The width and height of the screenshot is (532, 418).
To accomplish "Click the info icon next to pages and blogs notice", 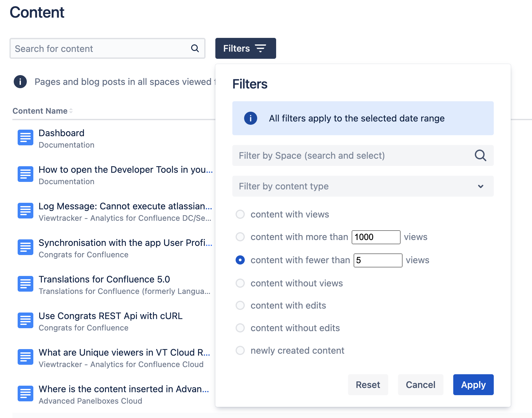I will click(20, 82).
